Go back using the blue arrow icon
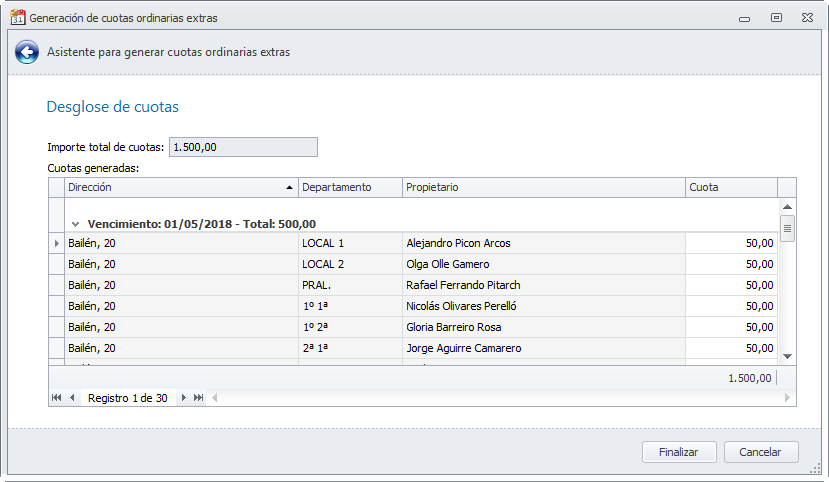 tap(27, 52)
